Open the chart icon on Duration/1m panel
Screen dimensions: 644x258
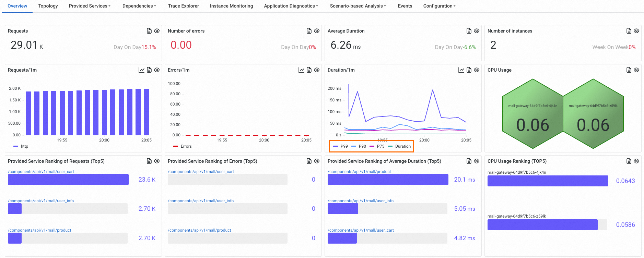click(x=461, y=70)
